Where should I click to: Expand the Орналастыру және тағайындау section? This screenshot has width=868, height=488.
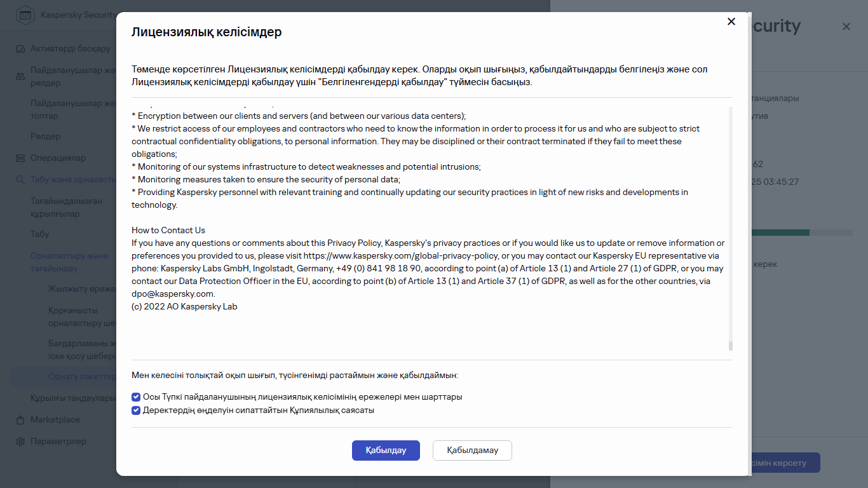coord(70,262)
